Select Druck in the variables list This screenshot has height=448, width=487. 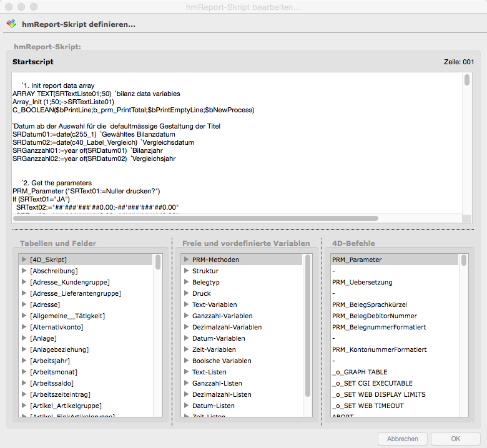pyautogui.click(x=201, y=293)
